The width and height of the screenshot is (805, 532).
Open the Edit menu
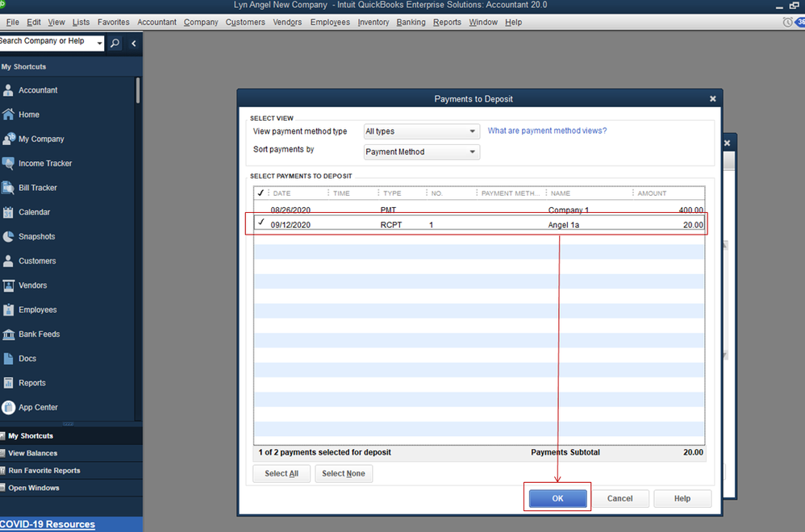point(33,22)
